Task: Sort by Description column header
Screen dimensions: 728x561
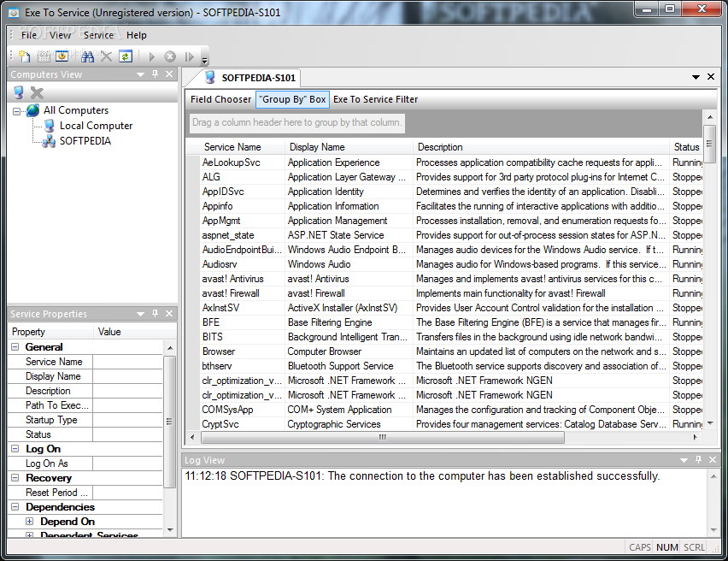Action: coord(541,147)
